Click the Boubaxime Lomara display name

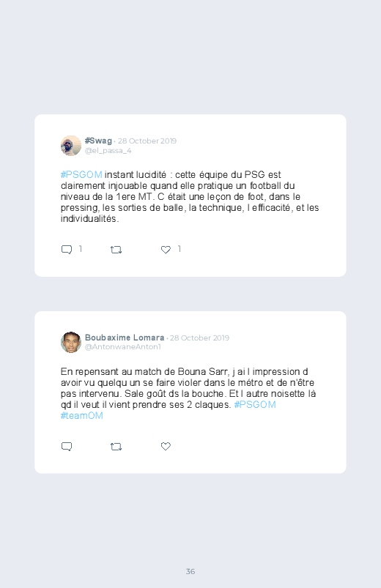(x=125, y=338)
